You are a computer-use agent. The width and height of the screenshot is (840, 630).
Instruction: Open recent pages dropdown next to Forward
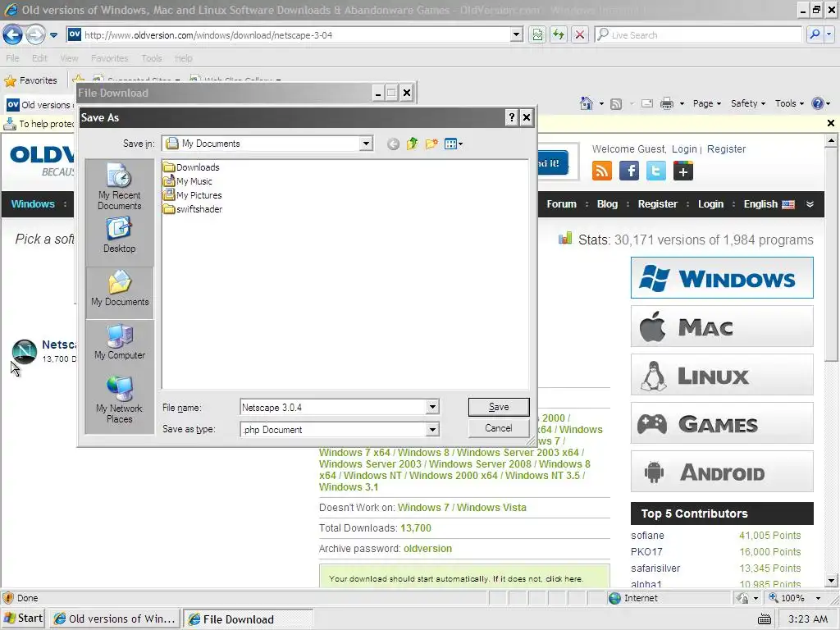[x=53, y=35]
